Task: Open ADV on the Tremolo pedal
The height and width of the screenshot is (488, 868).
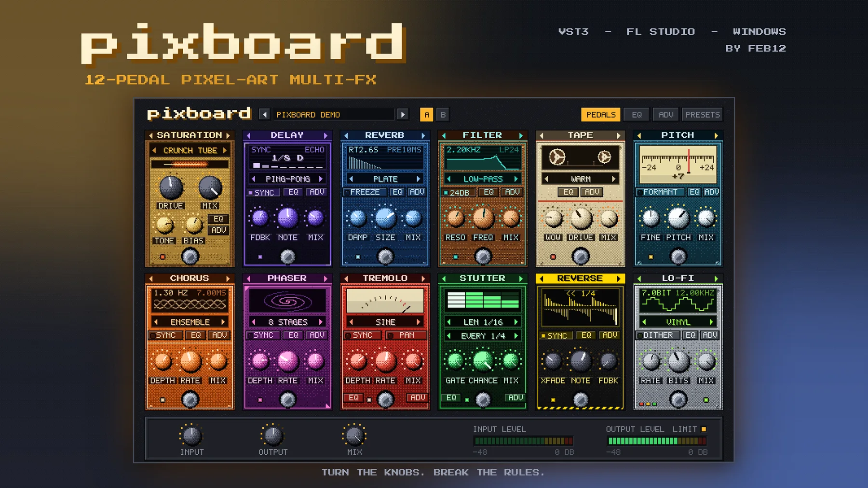Action: tap(417, 397)
